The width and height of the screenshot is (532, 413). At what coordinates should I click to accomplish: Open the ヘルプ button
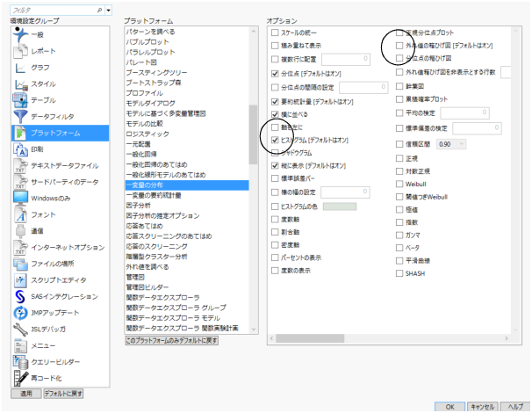(x=515, y=407)
